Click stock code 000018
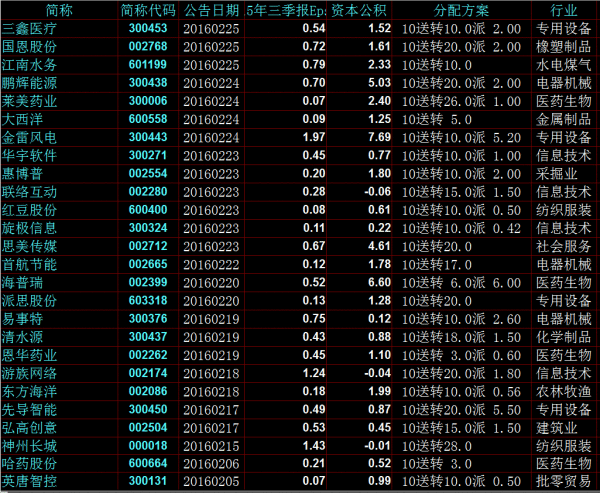The width and height of the screenshot is (600, 493). pyautogui.click(x=148, y=445)
